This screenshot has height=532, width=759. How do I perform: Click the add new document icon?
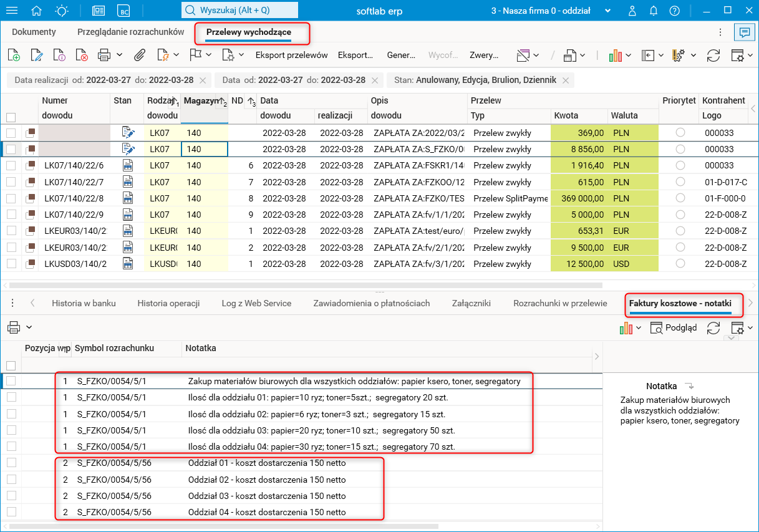[x=14, y=56]
